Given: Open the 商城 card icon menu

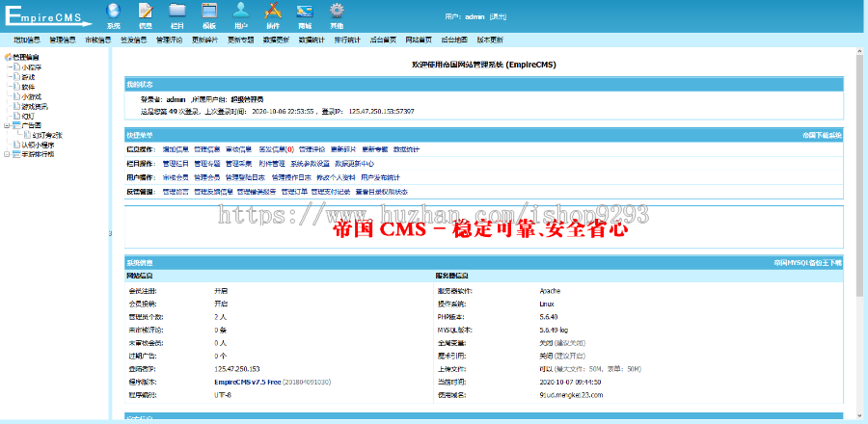Looking at the screenshot, I should [305, 15].
